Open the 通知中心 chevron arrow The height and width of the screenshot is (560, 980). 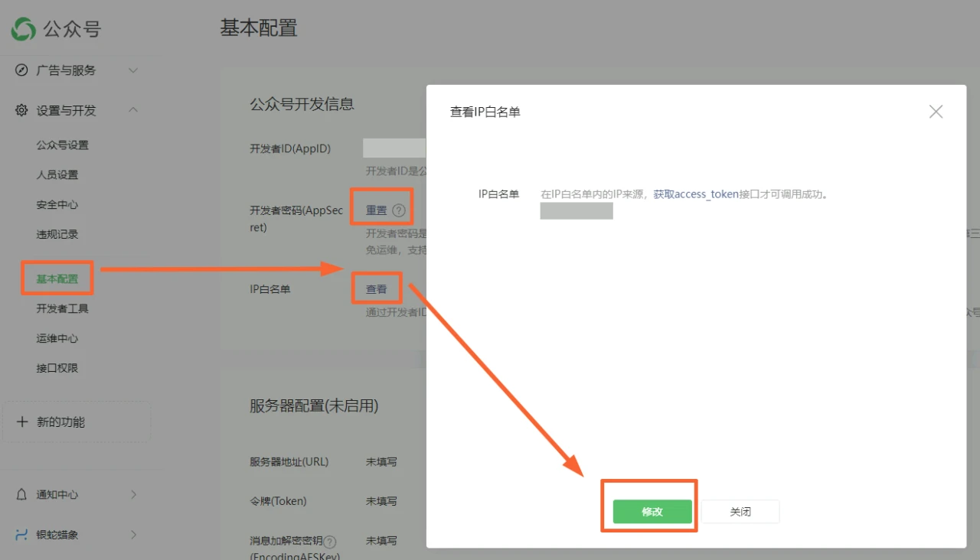pyautogui.click(x=134, y=494)
